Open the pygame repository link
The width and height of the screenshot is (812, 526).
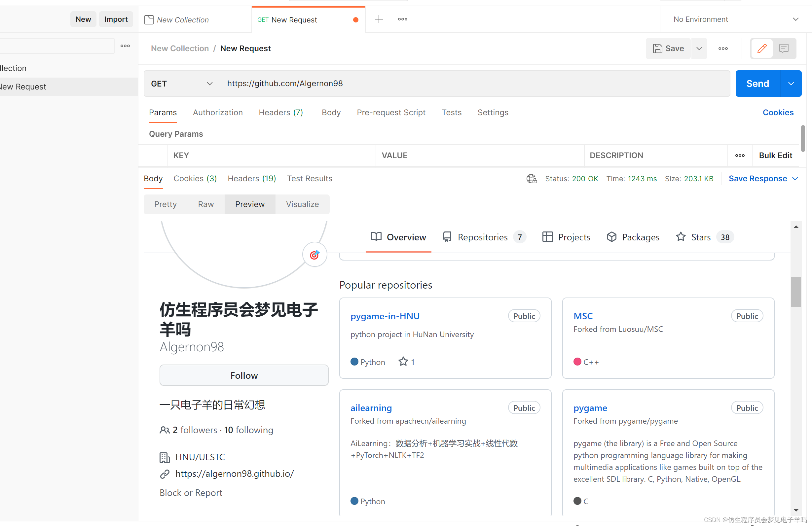pos(590,408)
